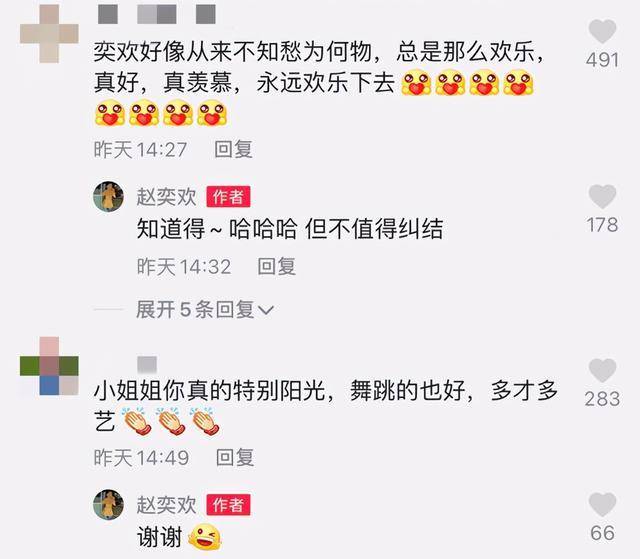Reply to the 昨天14:27 comment
640x559 pixels.
point(233,149)
